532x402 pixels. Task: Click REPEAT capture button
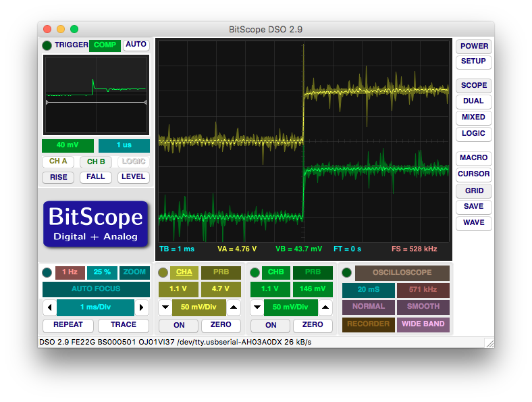[x=68, y=325]
